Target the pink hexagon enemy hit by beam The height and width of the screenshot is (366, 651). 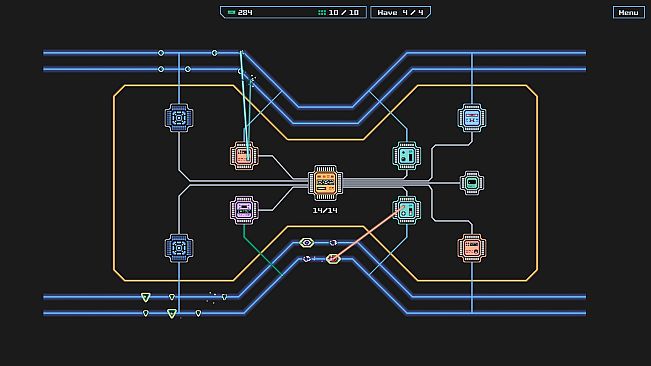coord(333,259)
